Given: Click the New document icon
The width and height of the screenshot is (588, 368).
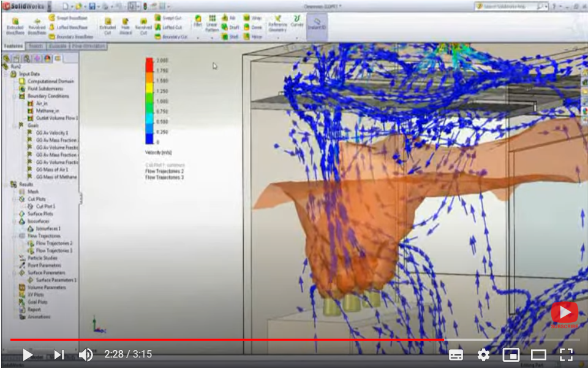Looking at the screenshot, I should click(66, 6).
